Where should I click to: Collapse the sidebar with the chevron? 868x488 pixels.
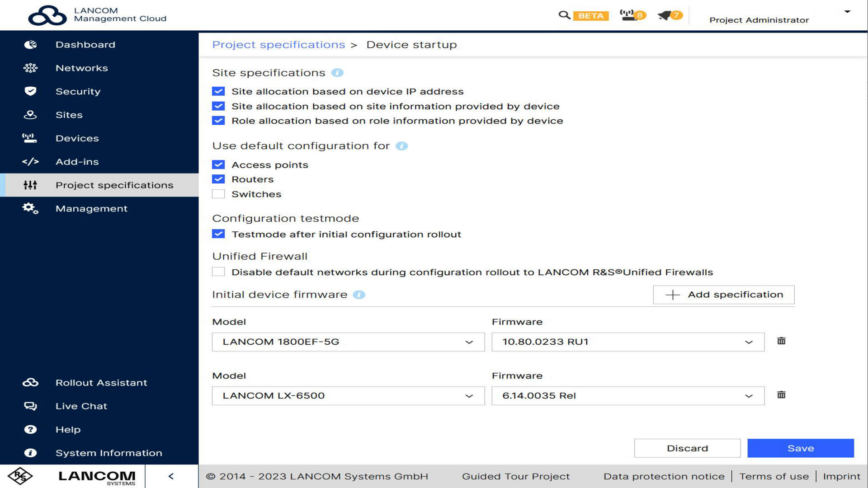(x=171, y=476)
